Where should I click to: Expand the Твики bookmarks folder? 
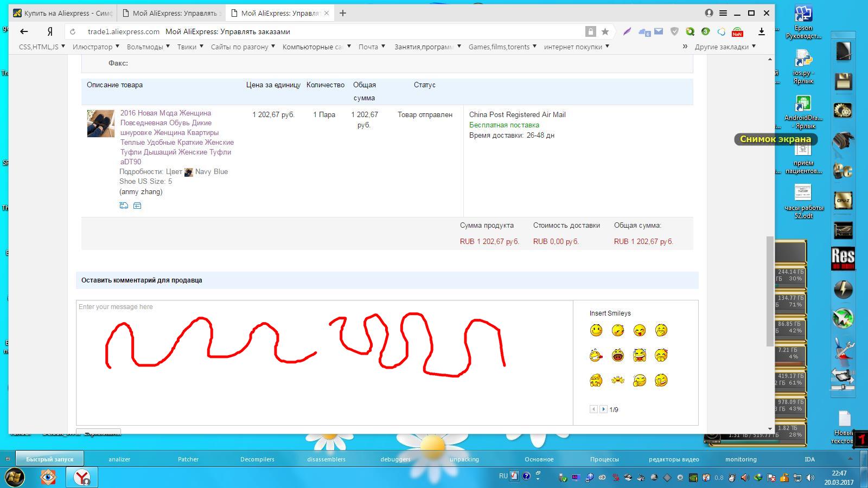(190, 47)
